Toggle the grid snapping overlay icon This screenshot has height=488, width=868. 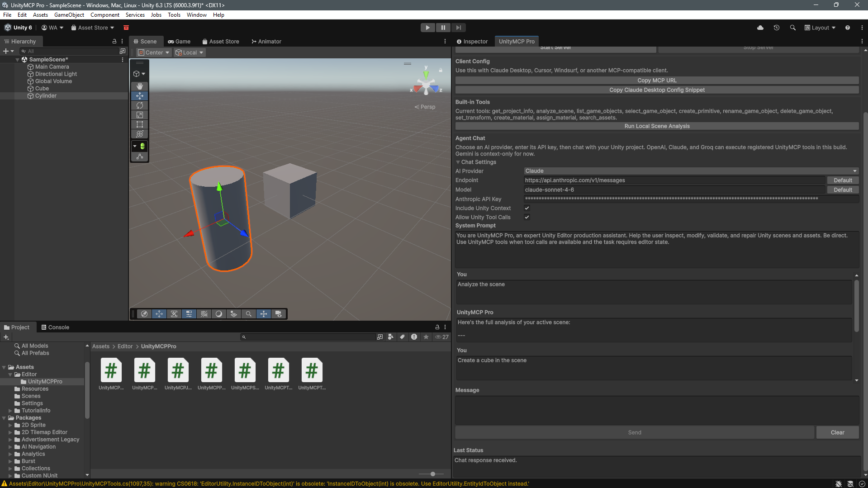(204, 314)
